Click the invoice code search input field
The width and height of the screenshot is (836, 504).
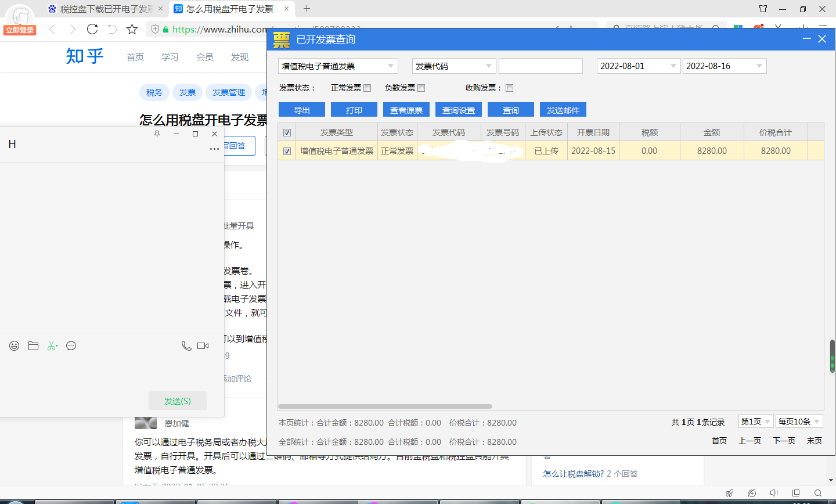point(540,66)
